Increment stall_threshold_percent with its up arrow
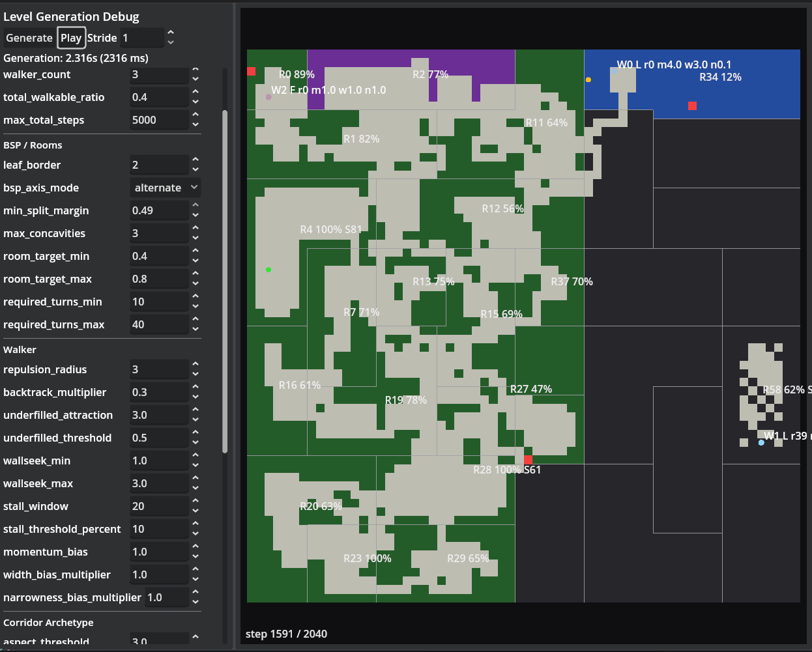Viewport: 812px width, 652px height. point(196,525)
